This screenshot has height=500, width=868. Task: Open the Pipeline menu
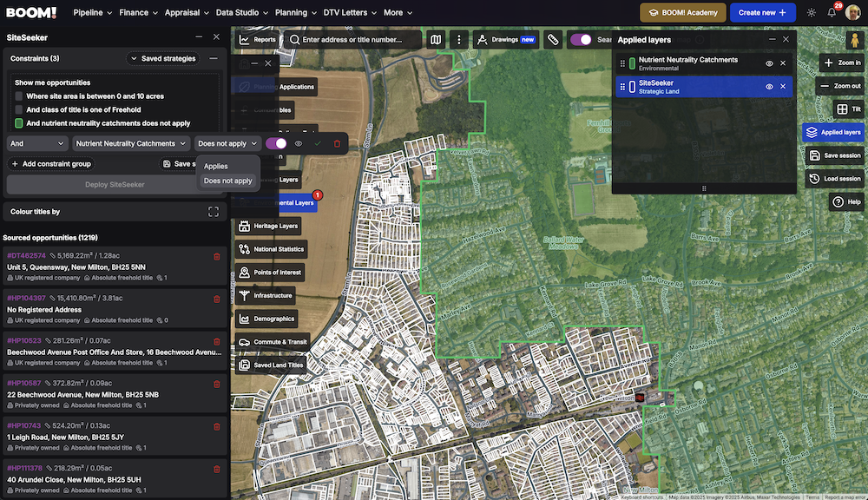coord(93,12)
